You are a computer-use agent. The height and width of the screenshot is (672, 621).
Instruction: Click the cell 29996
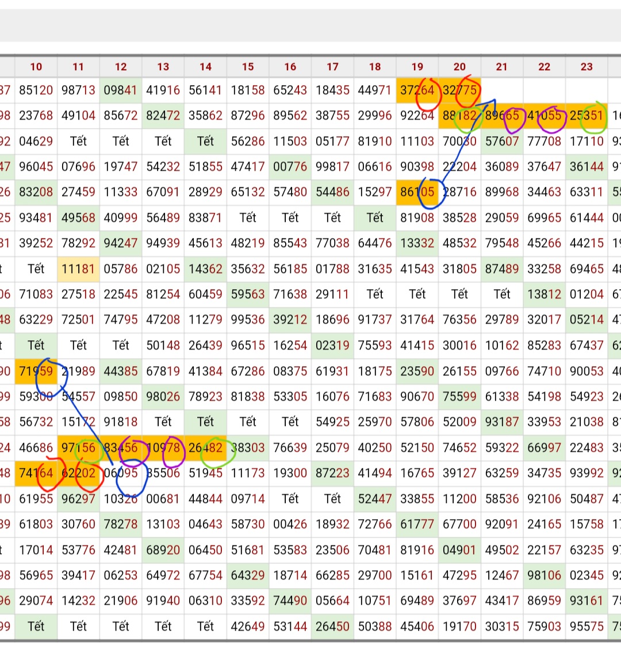click(375, 116)
